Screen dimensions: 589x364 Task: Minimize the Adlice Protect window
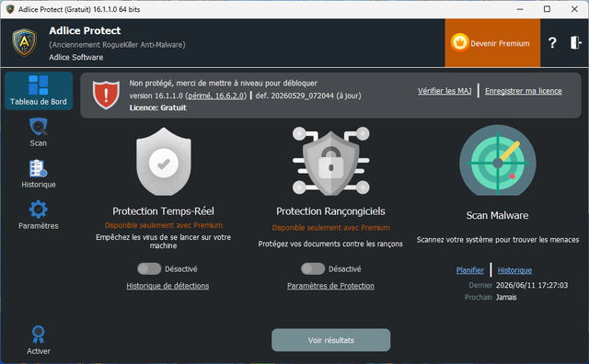[x=520, y=9]
